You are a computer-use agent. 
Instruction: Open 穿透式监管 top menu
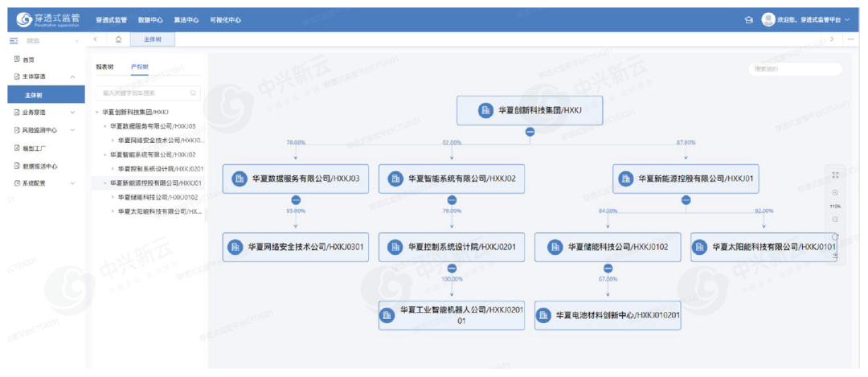click(111, 20)
